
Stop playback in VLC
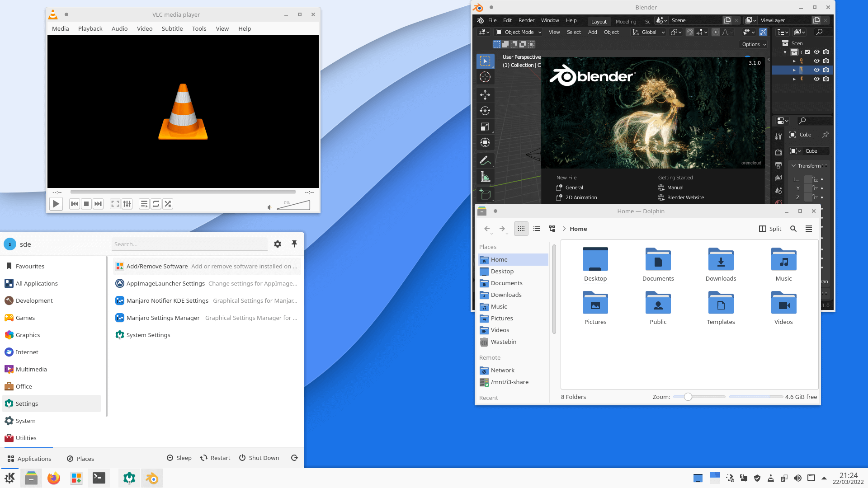(x=86, y=204)
